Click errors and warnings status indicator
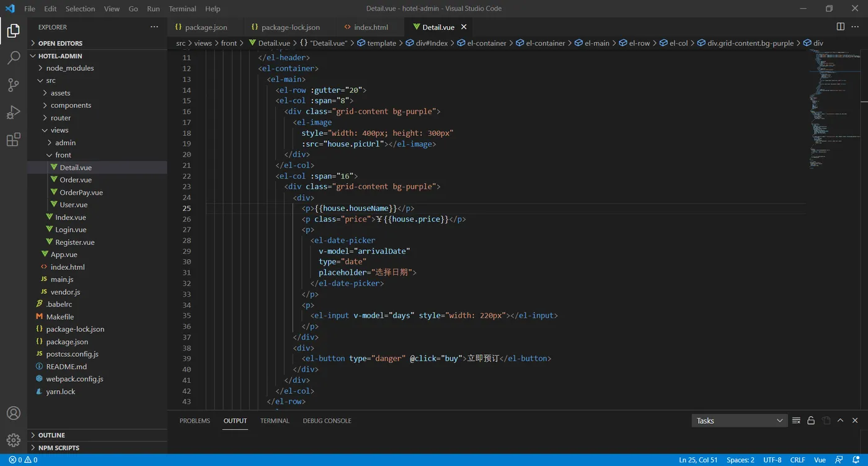This screenshot has height=466, width=868. [23, 460]
